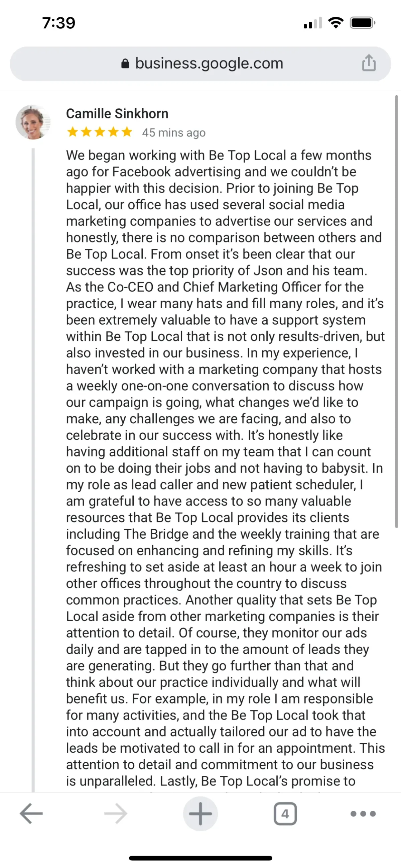Tap the Wi-Fi status icon
The height and width of the screenshot is (868, 401).
coord(336,23)
